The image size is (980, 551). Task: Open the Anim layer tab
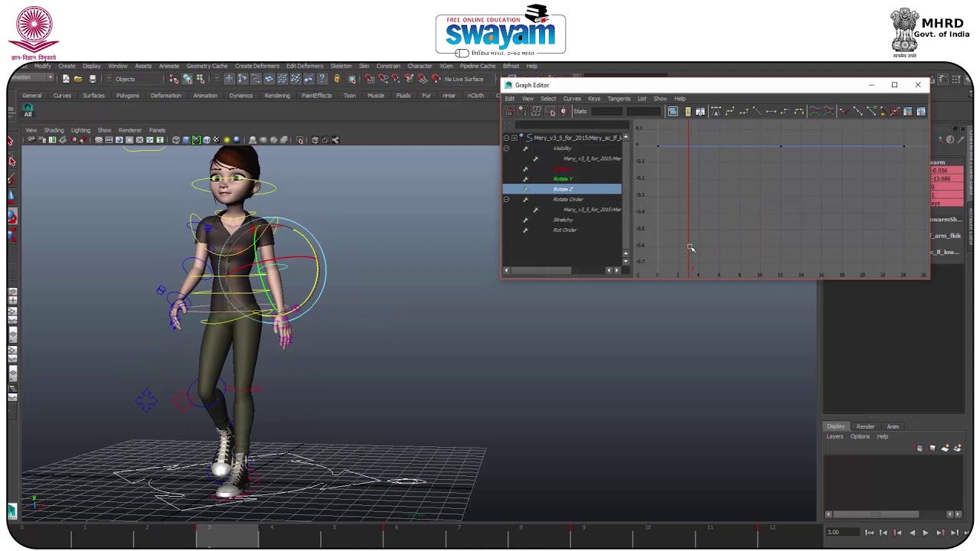pos(893,426)
